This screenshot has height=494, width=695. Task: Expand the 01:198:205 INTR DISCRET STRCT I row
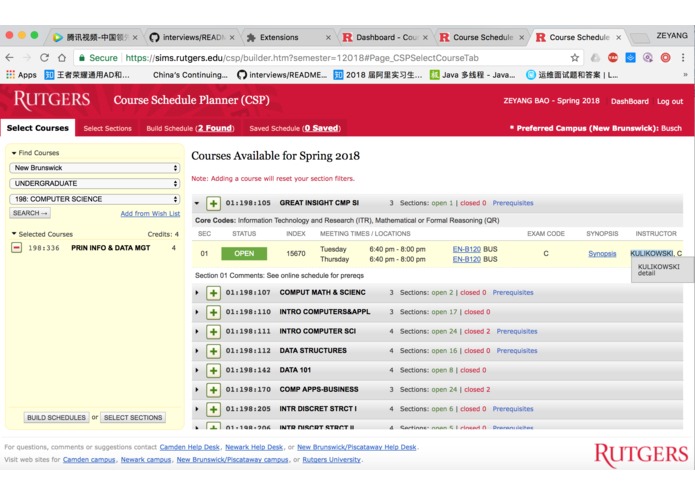coord(197,409)
